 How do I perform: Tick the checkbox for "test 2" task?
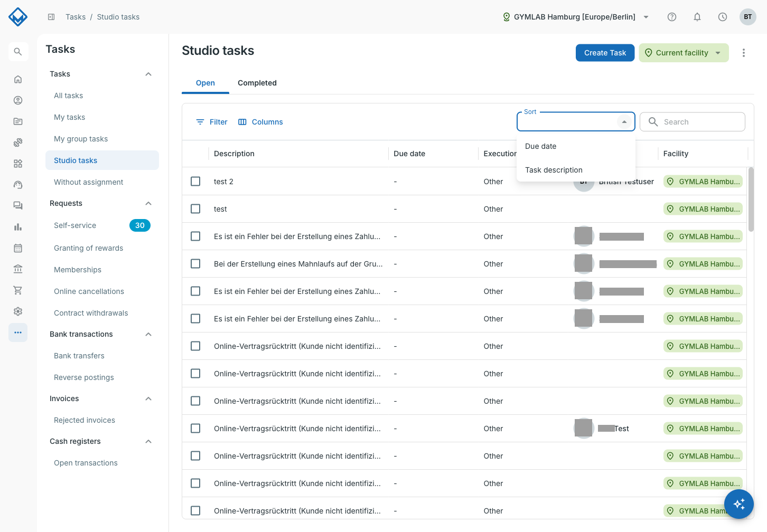(x=195, y=182)
